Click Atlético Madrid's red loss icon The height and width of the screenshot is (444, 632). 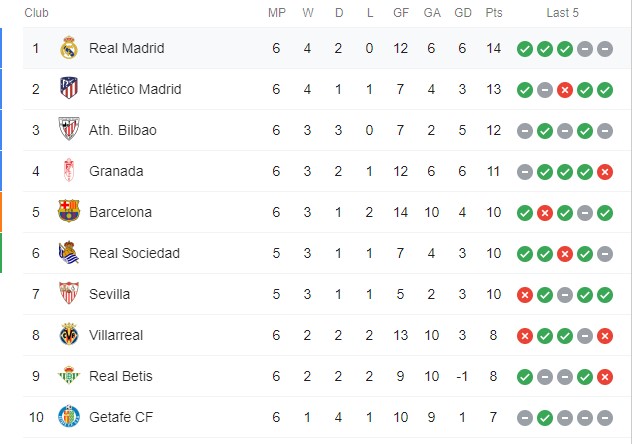point(565,90)
